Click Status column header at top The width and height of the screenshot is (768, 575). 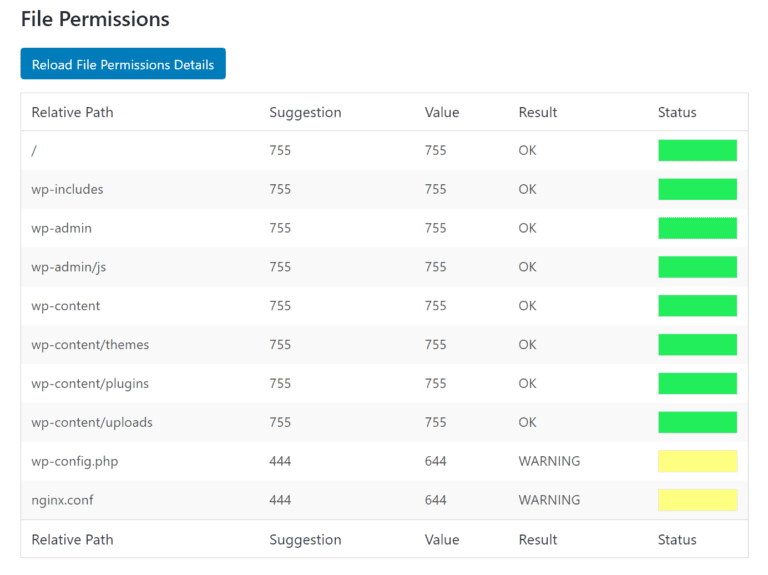pos(677,112)
